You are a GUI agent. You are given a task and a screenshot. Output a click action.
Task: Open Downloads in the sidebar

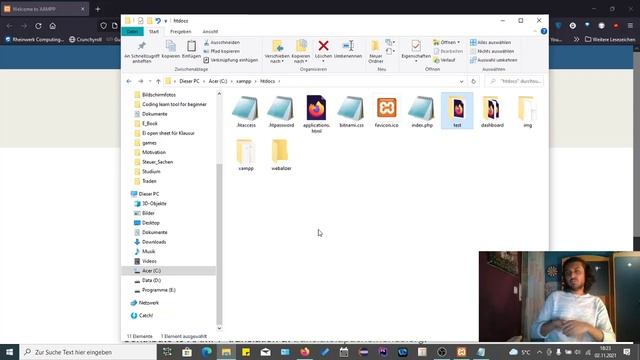[154, 242]
